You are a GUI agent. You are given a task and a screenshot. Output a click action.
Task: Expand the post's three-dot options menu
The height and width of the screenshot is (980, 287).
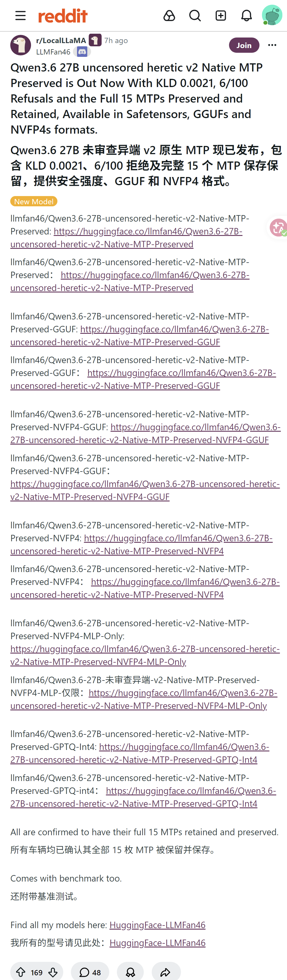[x=272, y=45]
